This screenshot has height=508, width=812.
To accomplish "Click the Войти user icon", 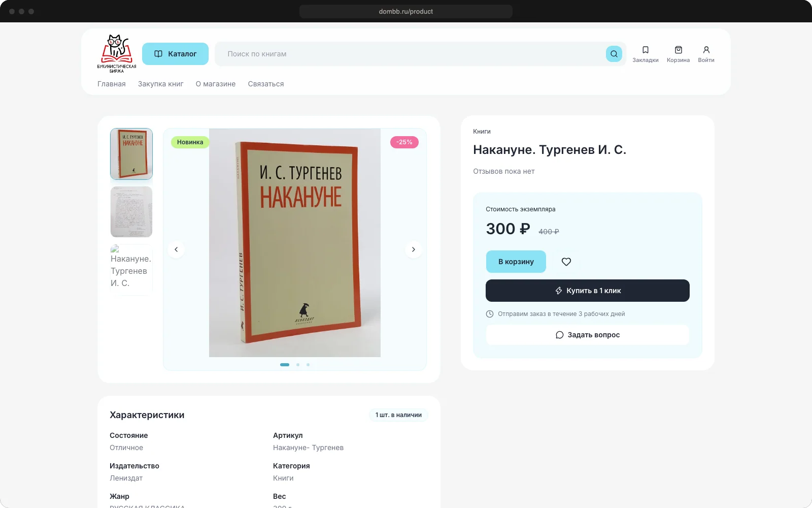I will point(706,50).
